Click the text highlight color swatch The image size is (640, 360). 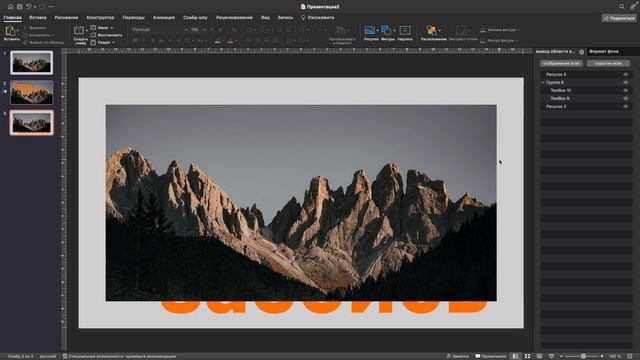(x=218, y=40)
